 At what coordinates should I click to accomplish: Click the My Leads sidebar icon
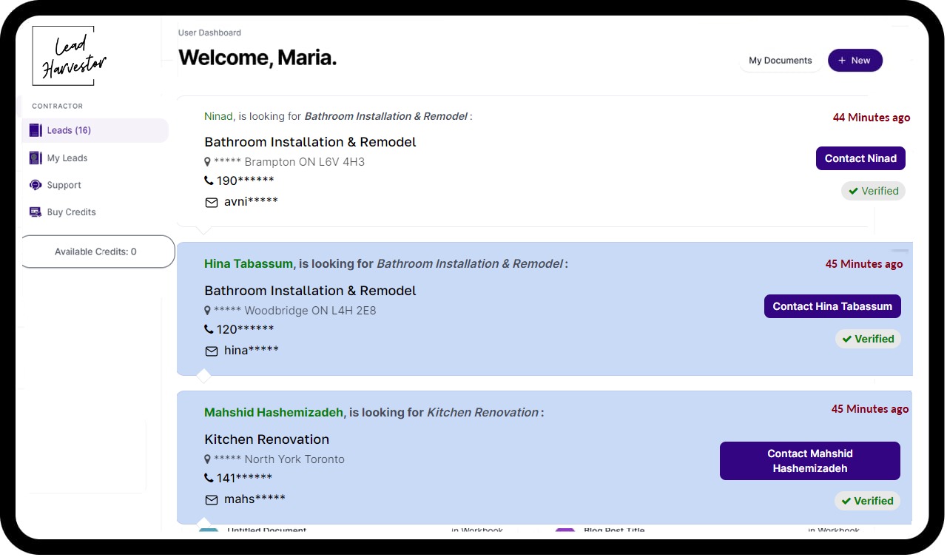36,158
